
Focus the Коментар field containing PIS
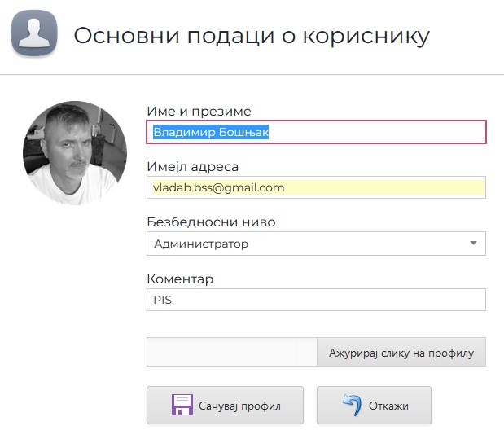tap(316, 300)
